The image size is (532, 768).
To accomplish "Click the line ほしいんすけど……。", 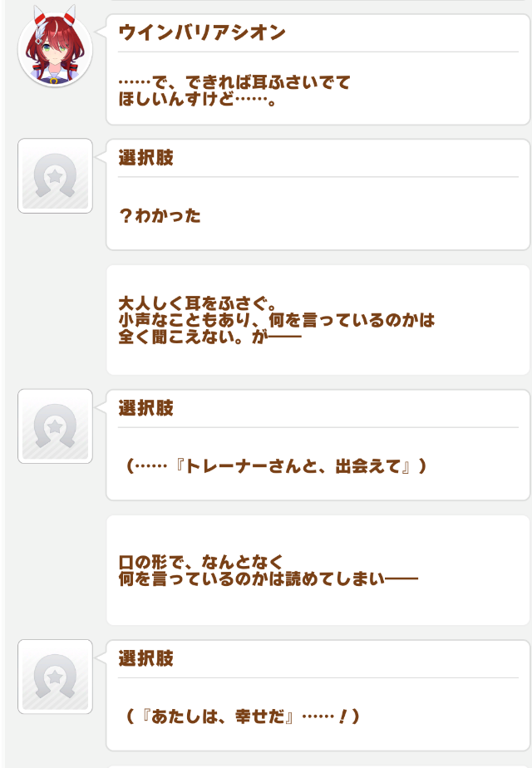I will coord(199,98).
